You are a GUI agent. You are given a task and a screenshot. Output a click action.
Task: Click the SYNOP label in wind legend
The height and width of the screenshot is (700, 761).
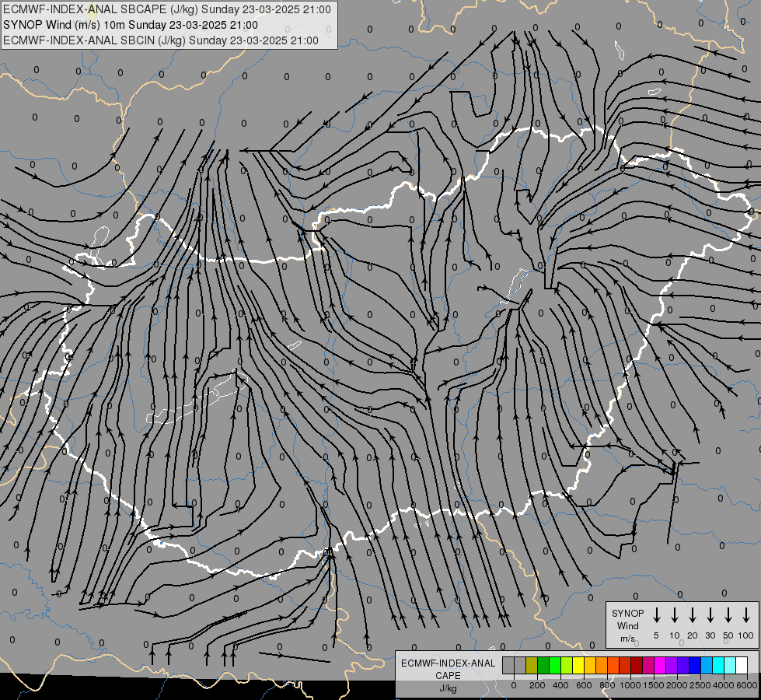click(x=627, y=614)
